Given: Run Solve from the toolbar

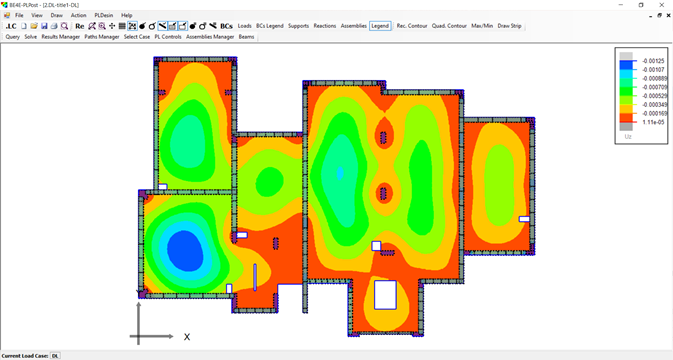Looking at the screenshot, I should pos(30,37).
